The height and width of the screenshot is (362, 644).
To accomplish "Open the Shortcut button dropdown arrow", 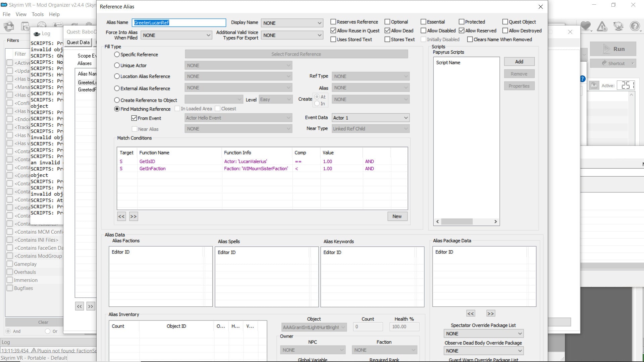I will click(633, 63).
